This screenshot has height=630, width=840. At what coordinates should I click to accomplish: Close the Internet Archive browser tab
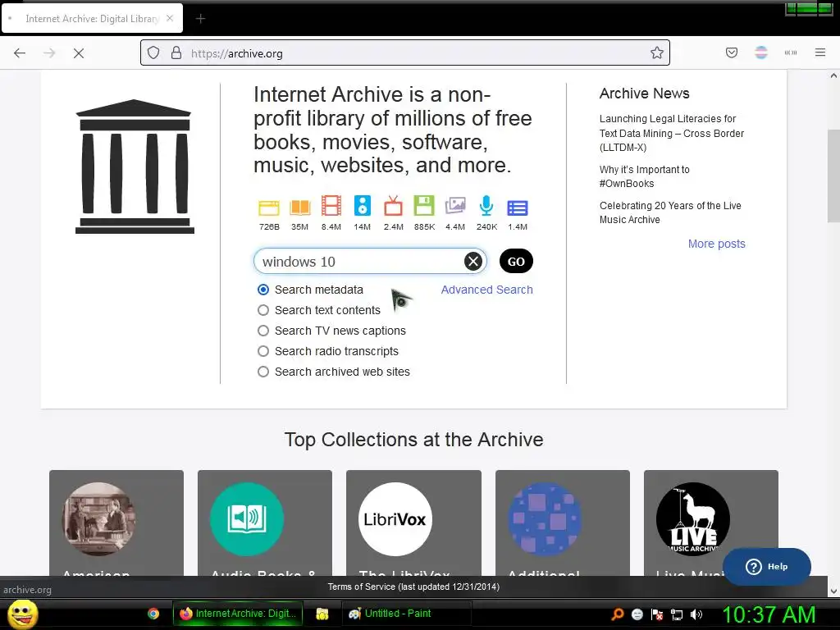pos(170,18)
